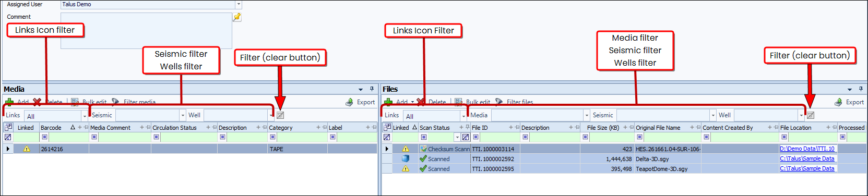This screenshot has width=868, height=196.
Task: Click the pin icon beside the Comment box
Action: tap(237, 17)
